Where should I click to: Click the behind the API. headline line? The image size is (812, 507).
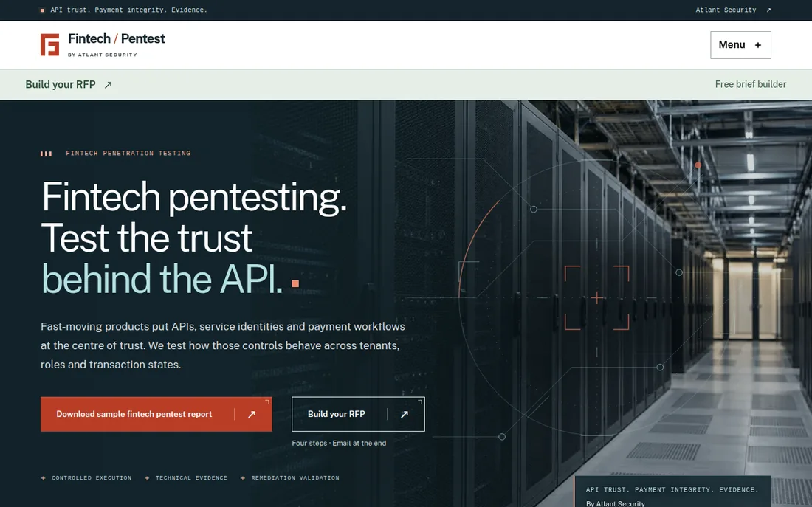[162, 279]
